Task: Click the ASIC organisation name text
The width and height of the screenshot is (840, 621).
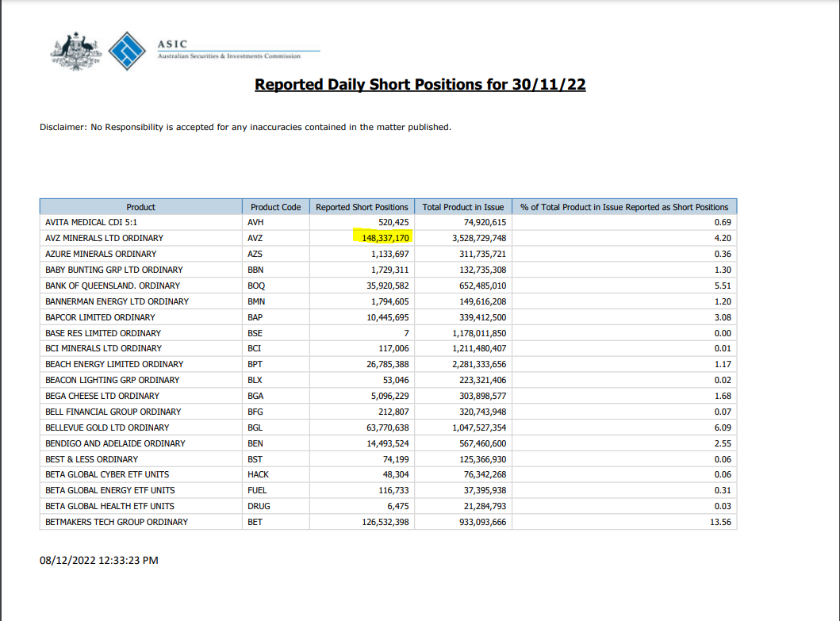Action: click(173, 44)
